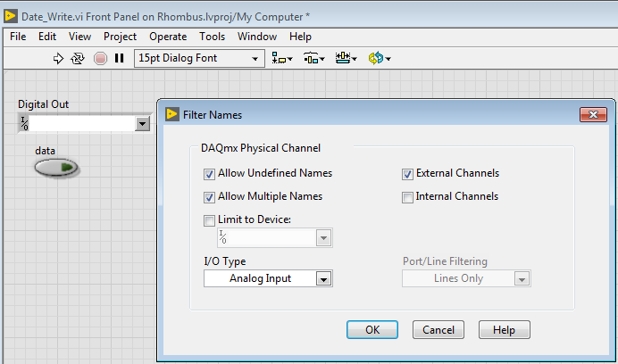The image size is (618, 364).
Task: Open the Window menu
Action: [257, 37]
